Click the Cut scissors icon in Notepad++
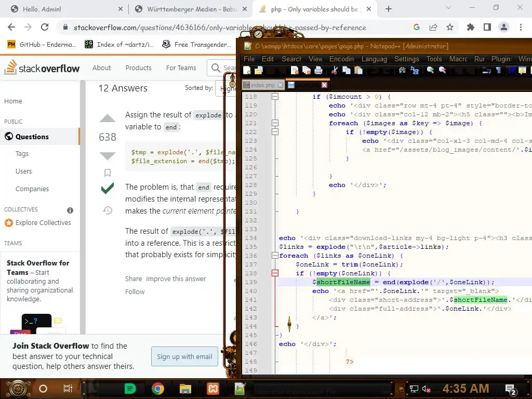Viewport: 532px width, 399px height. (x=335, y=70)
